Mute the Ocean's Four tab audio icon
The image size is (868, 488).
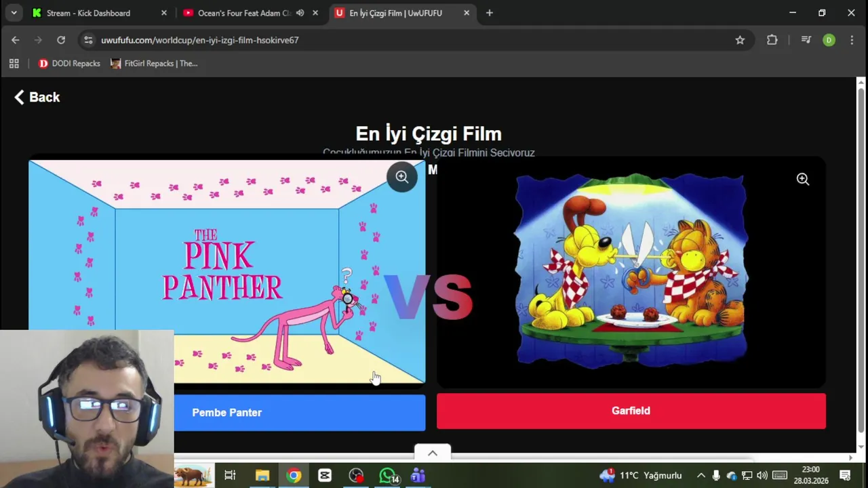pyautogui.click(x=300, y=13)
